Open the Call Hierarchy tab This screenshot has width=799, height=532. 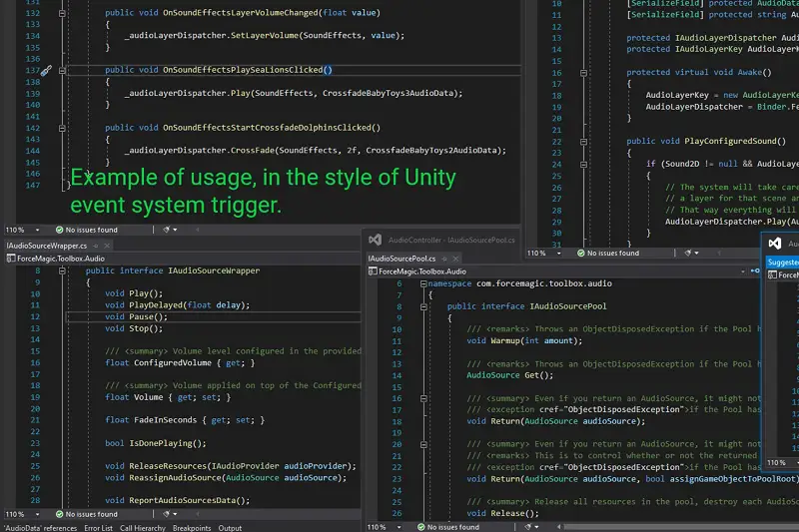(143, 528)
